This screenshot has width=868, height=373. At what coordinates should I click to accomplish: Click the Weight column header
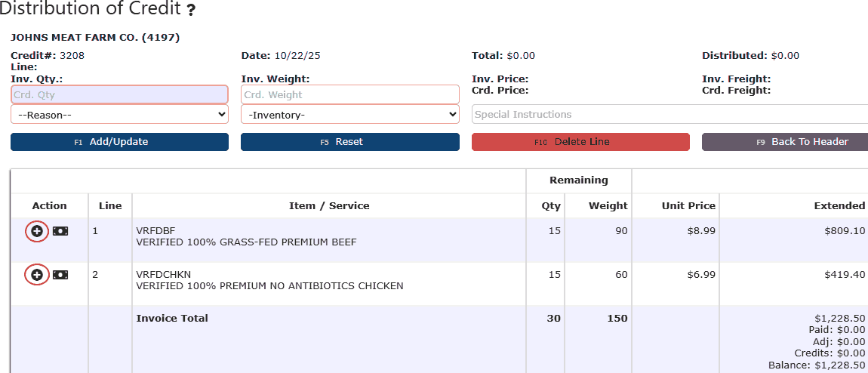[608, 205]
